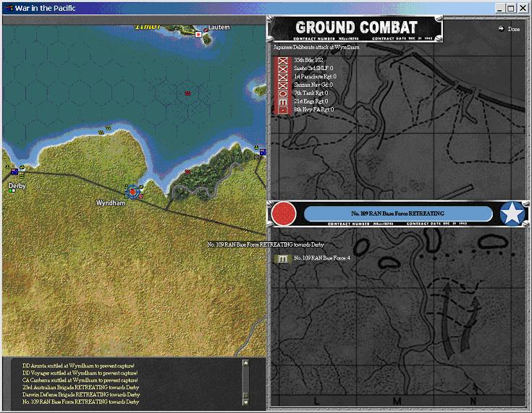The height and width of the screenshot is (413, 532).
Task: Click the yellow ship icons off the northern coast
Action: (x=104, y=130)
